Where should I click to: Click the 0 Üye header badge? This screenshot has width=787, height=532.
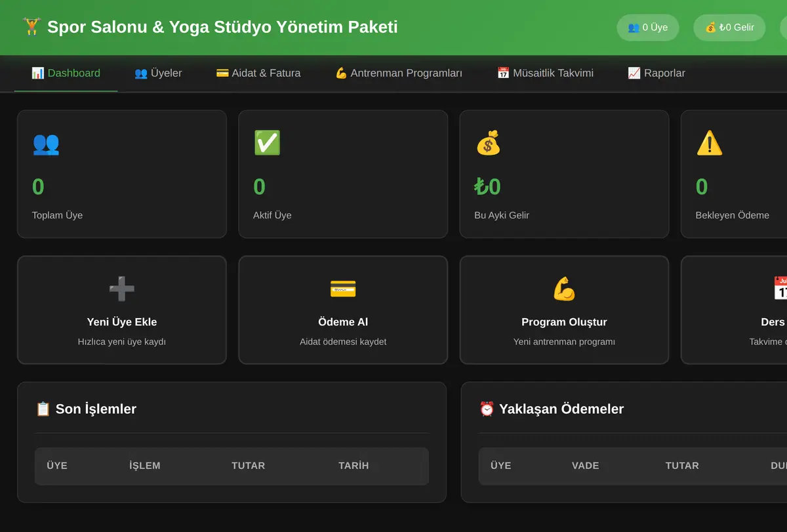pos(648,28)
